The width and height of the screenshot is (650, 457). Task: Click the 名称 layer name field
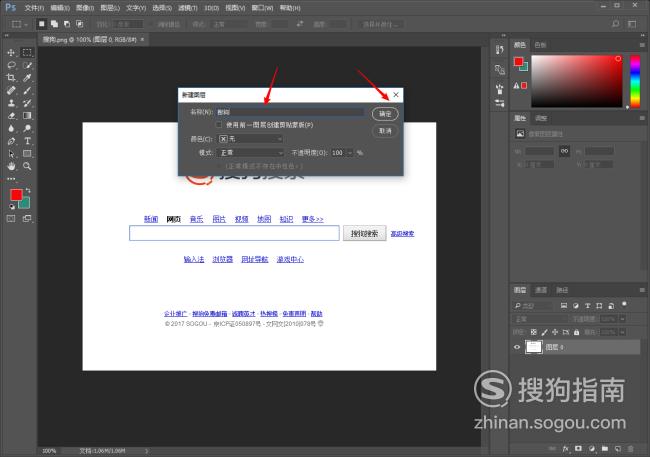tap(290, 112)
